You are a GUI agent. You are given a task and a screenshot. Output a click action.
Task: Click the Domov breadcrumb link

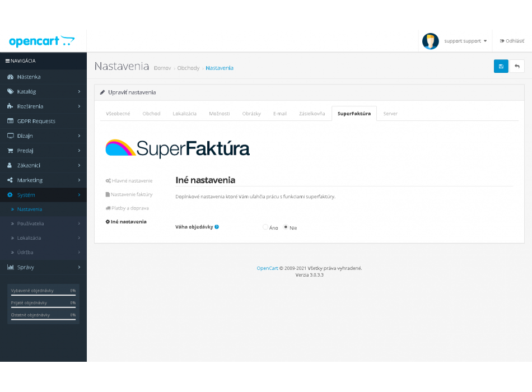click(x=162, y=68)
